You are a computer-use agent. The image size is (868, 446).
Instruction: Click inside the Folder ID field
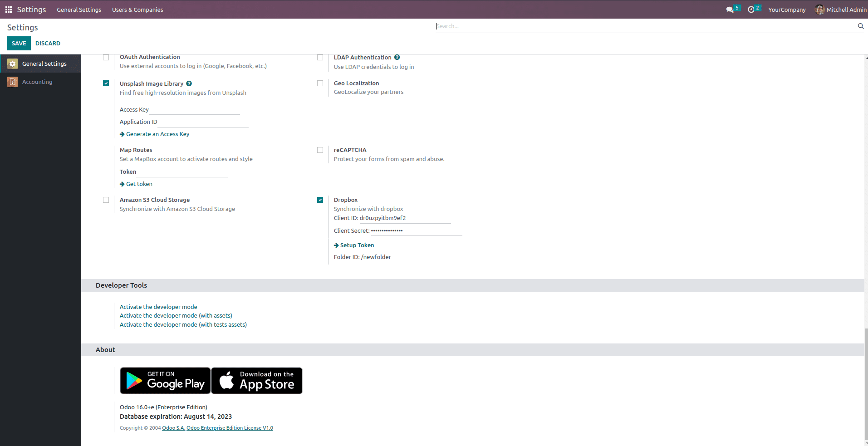pyautogui.click(x=406, y=257)
